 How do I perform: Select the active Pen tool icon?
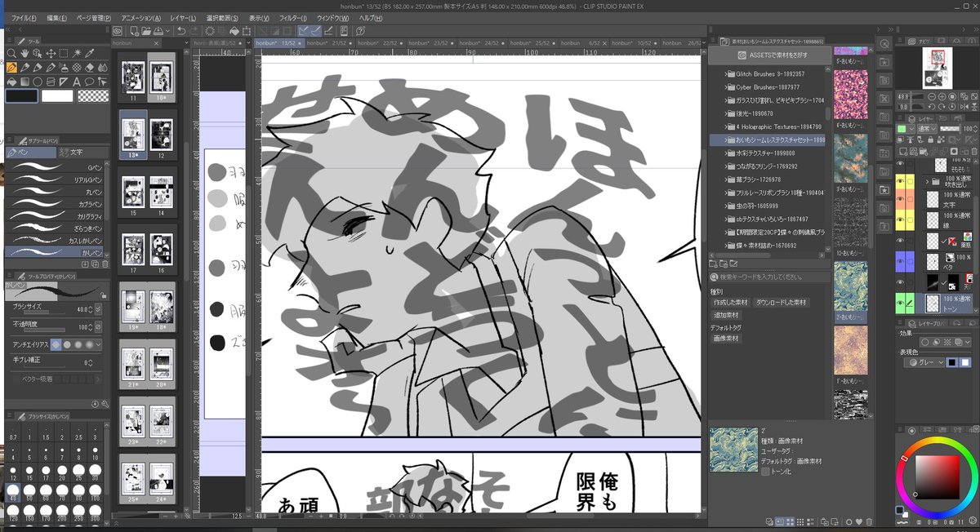(12, 68)
